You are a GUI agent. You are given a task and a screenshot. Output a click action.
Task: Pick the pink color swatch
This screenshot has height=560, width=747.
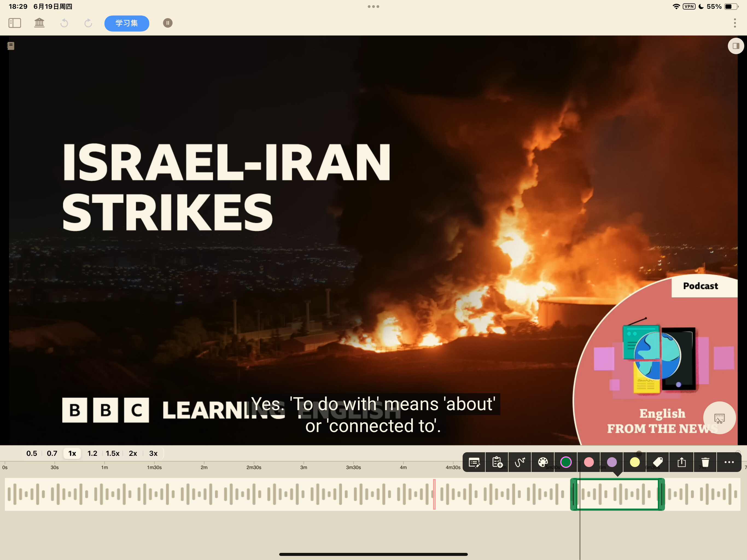click(589, 462)
